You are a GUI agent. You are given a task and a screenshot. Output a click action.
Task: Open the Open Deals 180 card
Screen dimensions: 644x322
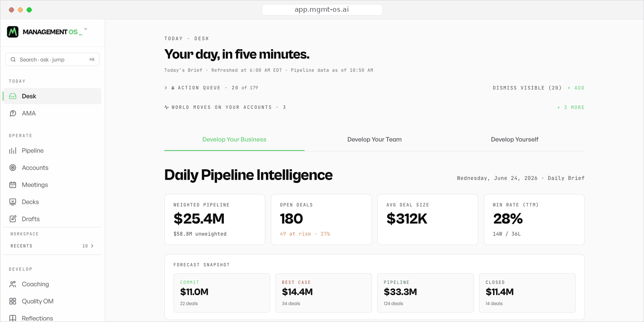[321, 220]
